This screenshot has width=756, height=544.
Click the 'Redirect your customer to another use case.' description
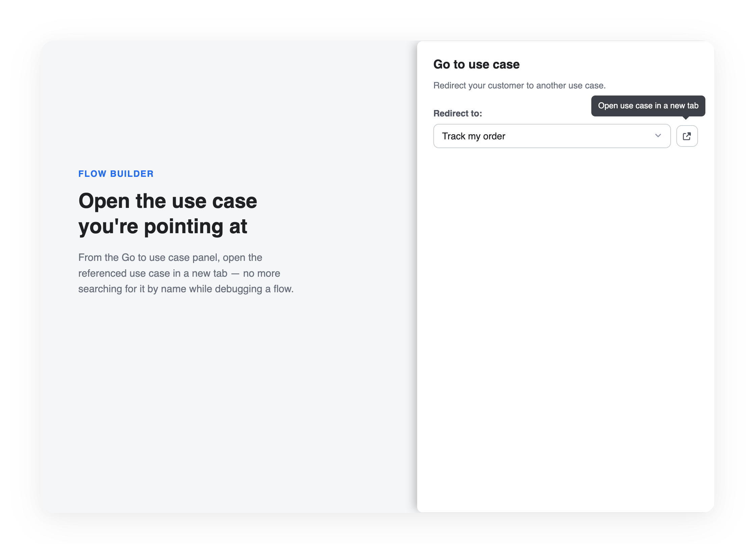click(x=519, y=85)
